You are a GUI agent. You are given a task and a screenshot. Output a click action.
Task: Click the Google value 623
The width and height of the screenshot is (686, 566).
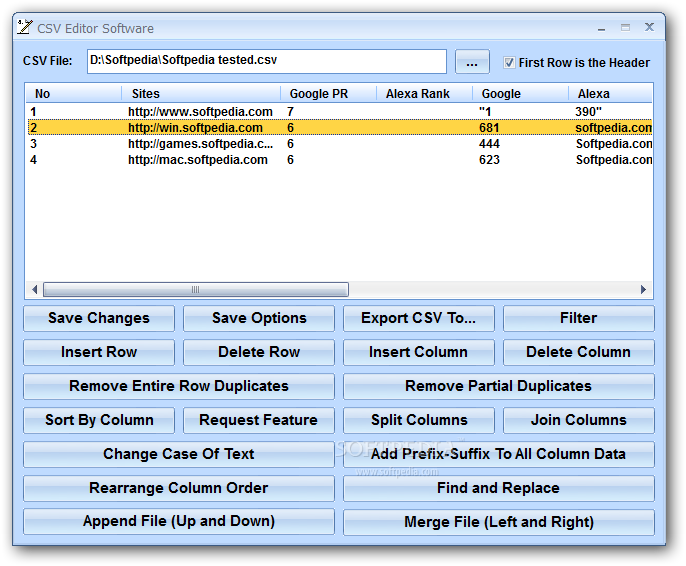(x=489, y=160)
